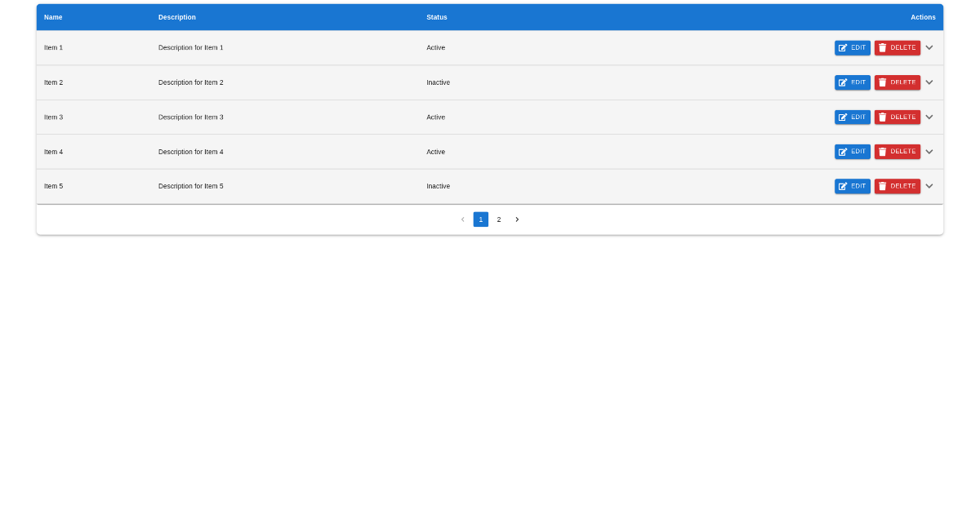Go to page 2 of the table
This screenshot has width=980, height=514.
499,219
